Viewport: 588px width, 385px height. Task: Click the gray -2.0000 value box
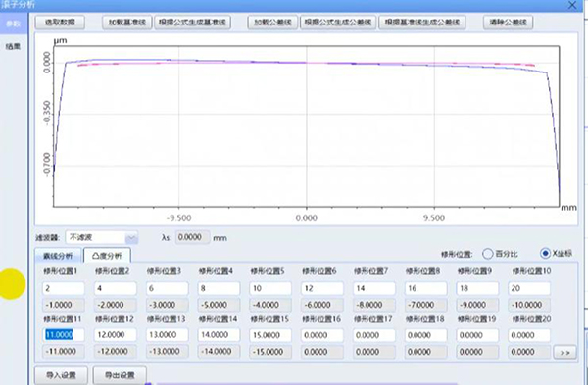tap(115, 305)
